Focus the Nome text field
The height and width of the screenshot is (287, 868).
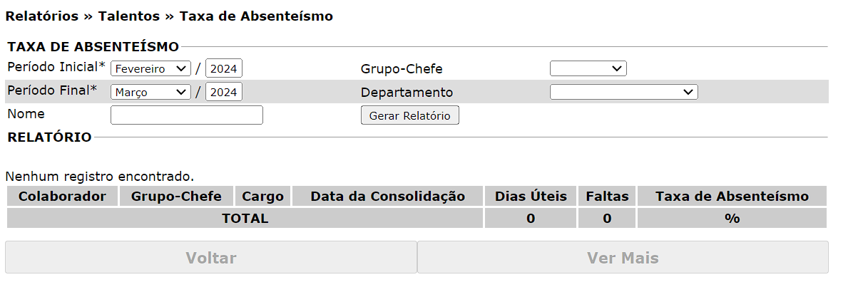187,115
